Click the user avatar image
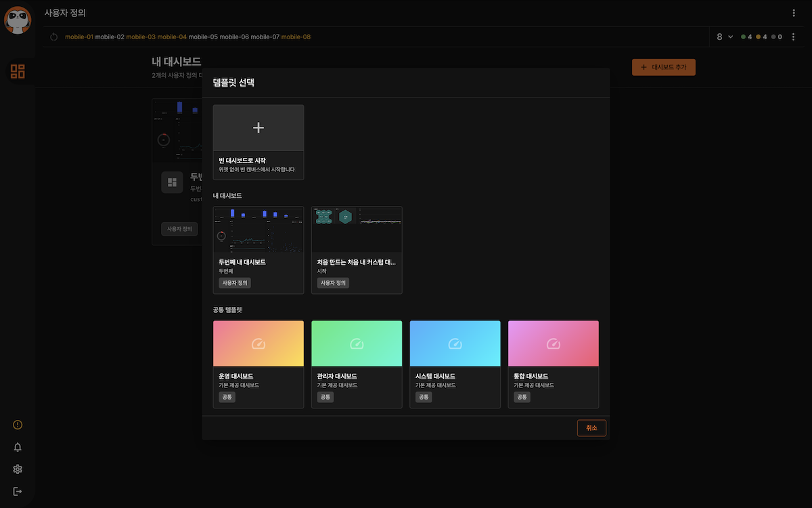This screenshot has width=812, height=508. (x=18, y=20)
